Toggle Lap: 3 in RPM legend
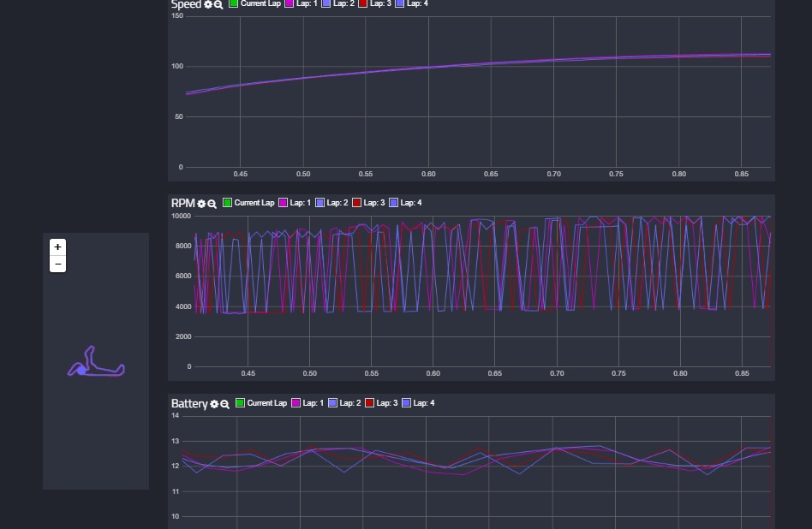The width and height of the screenshot is (812, 529). (x=368, y=202)
